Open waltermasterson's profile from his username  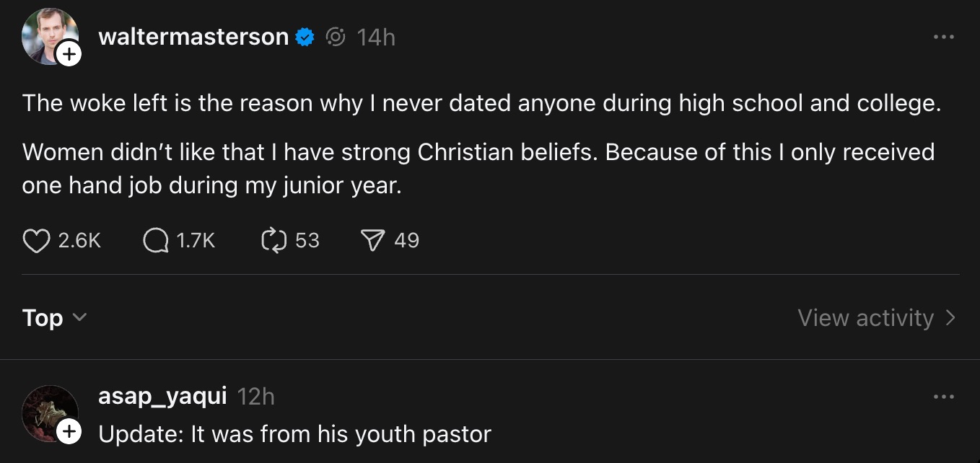click(x=191, y=37)
